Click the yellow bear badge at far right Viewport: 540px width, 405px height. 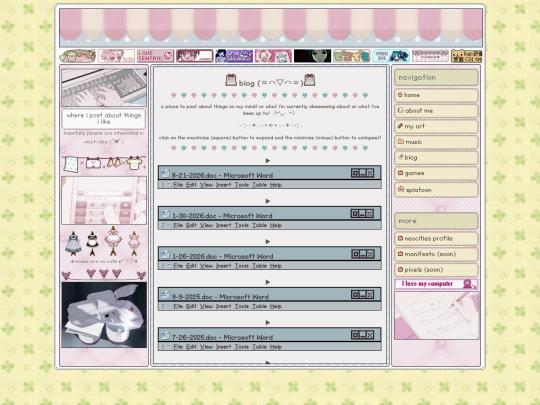pos(467,56)
